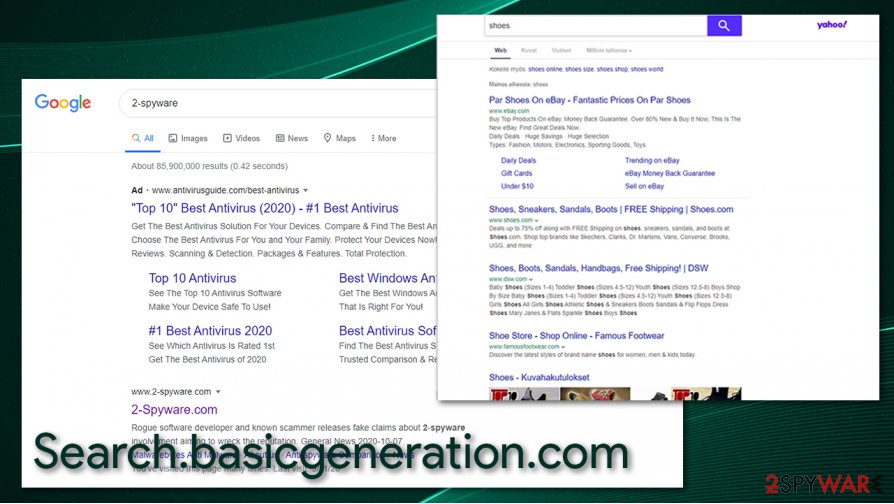Select the About 85,900,000 results text

209,166
